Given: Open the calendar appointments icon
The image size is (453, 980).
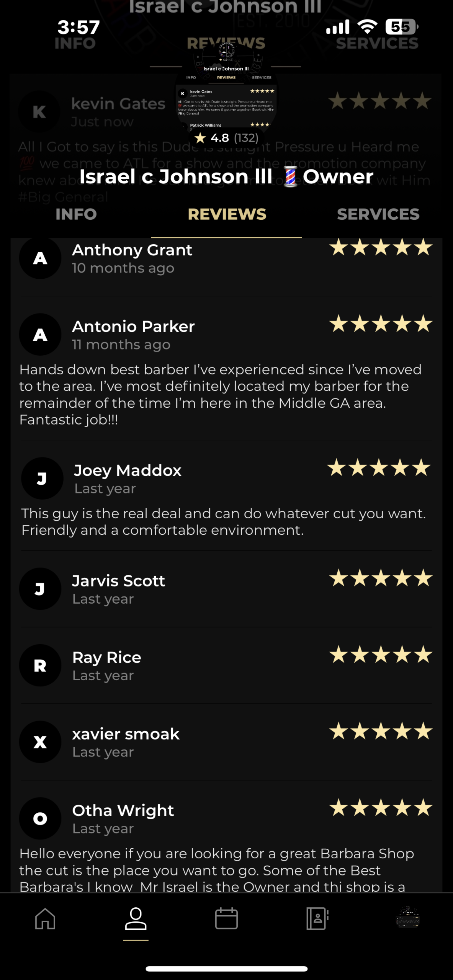Looking at the screenshot, I should click(x=226, y=919).
